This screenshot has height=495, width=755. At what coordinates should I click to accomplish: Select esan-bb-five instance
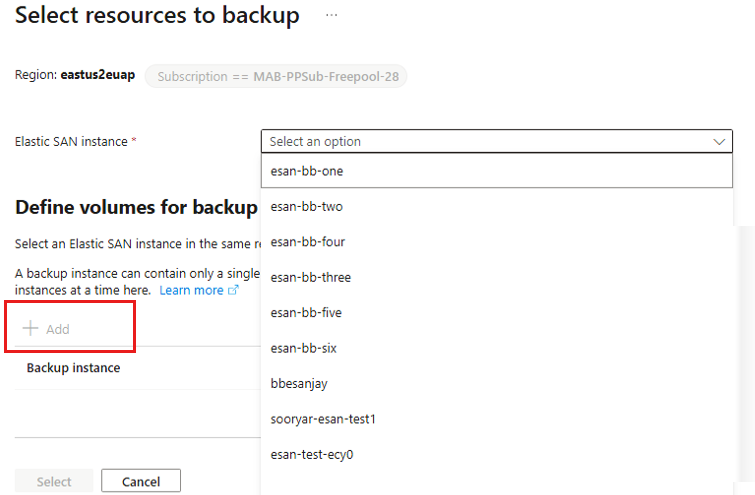click(496, 313)
